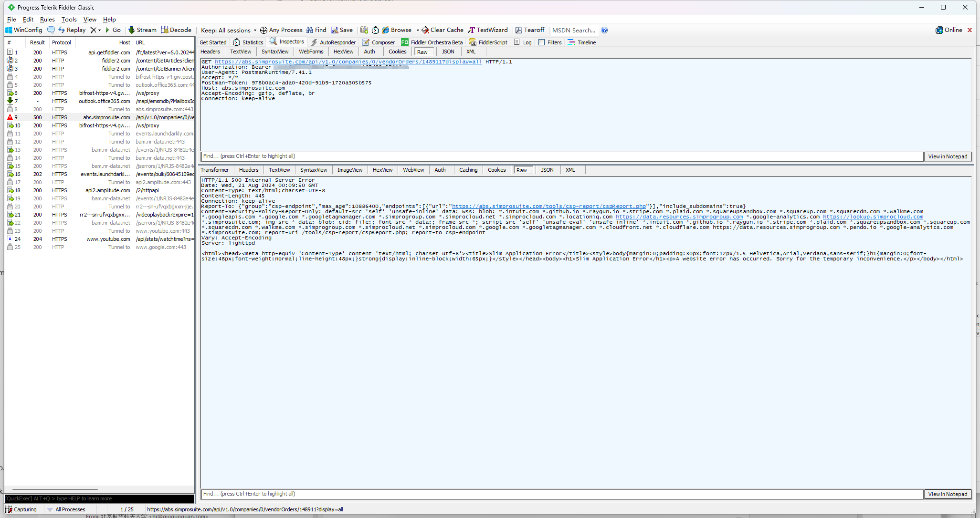Open WinConfig from the toolbar
The image size is (980, 518).
click(24, 30)
